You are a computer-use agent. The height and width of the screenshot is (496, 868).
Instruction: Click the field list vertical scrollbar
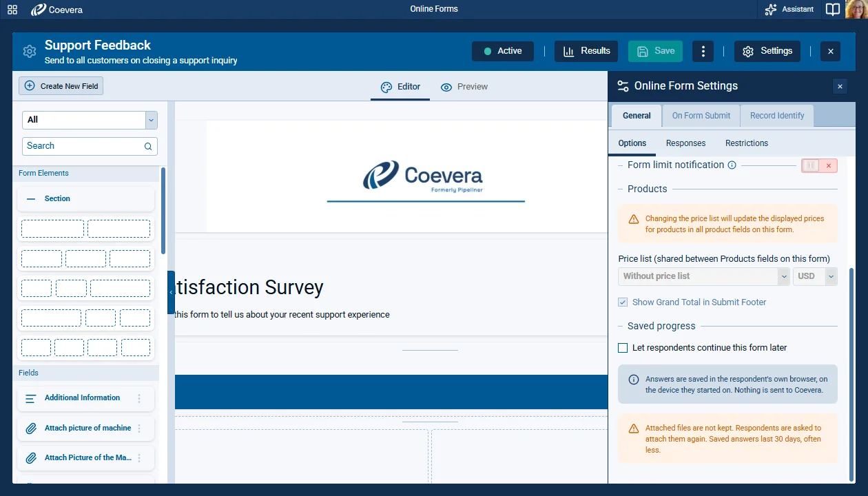coord(163,210)
